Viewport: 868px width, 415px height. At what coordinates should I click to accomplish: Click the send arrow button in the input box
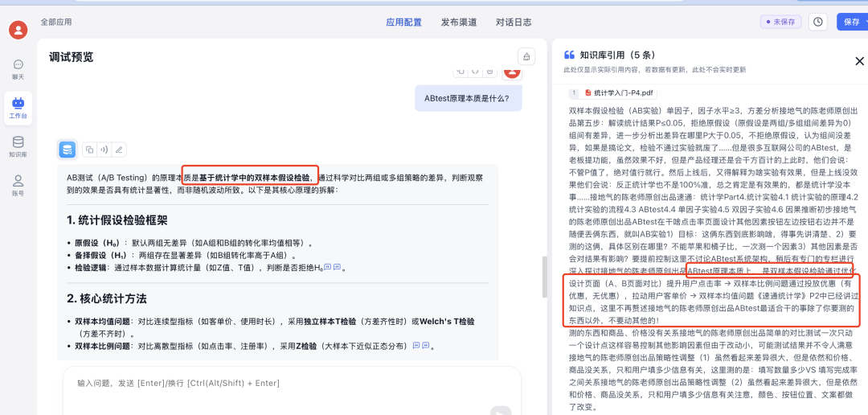click(501, 412)
